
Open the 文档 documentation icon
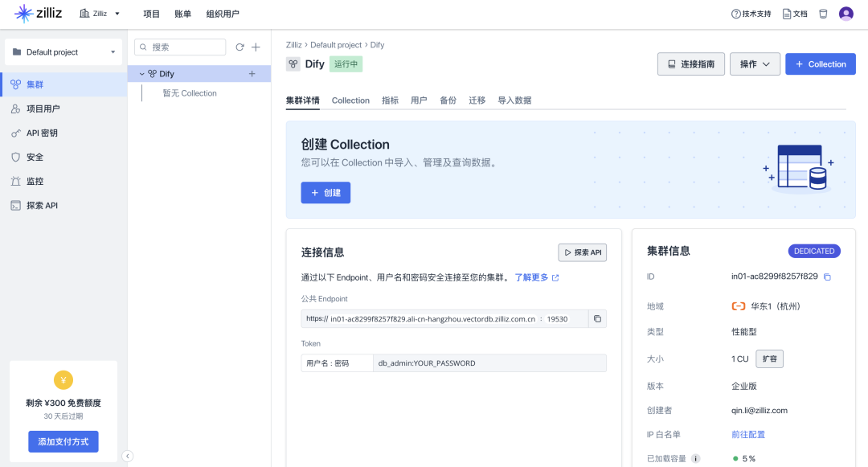(794, 13)
